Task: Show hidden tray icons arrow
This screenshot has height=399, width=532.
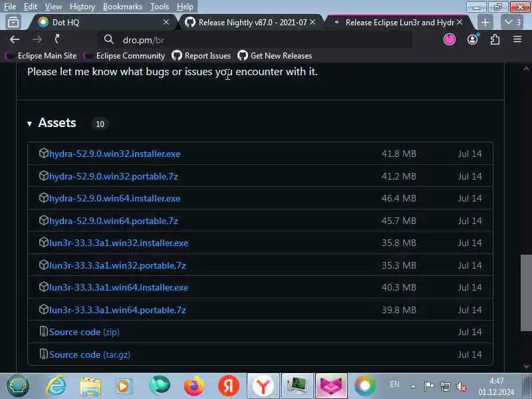Action: tap(413, 386)
